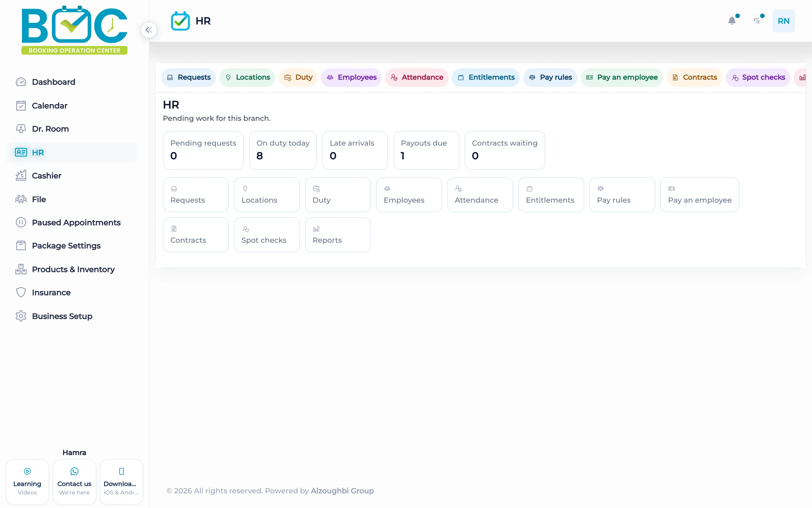Viewport: 812px width, 508px height.
Task: Click the Contact us WhatsApp button
Action: click(x=74, y=482)
